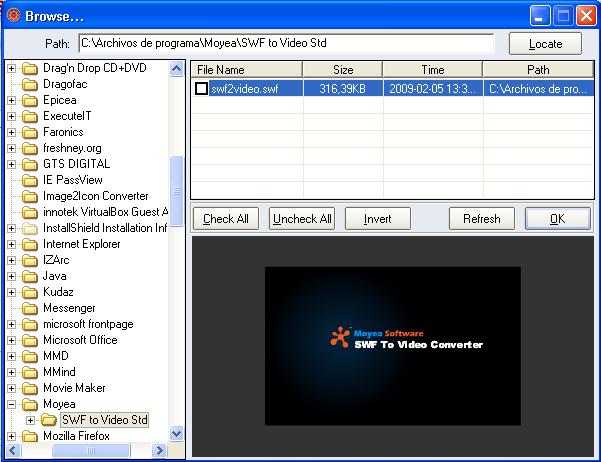Click the IE PassView folder icon
This screenshot has height=462, width=601.
click(x=30, y=180)
